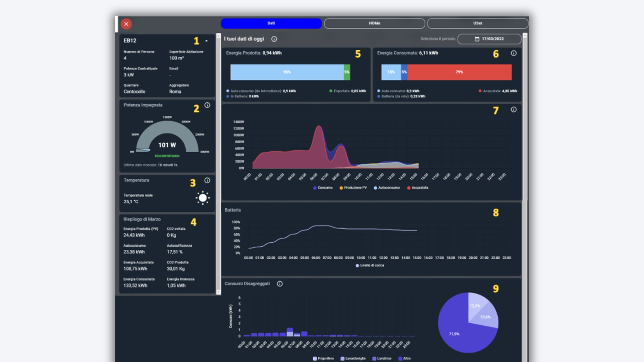Switch to the USer tab
The height and width of the screenshot is (362, 644).
[477, 23]
